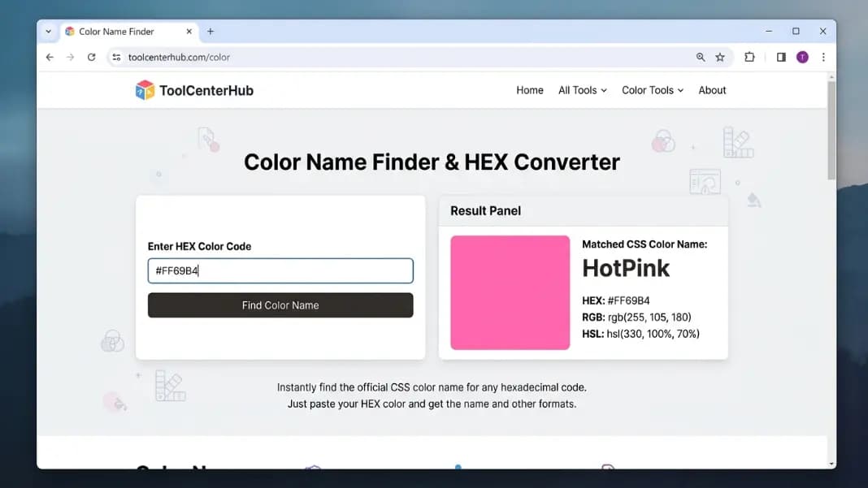Open a new browser tab
868x488 pixels.
pos(210,32)
